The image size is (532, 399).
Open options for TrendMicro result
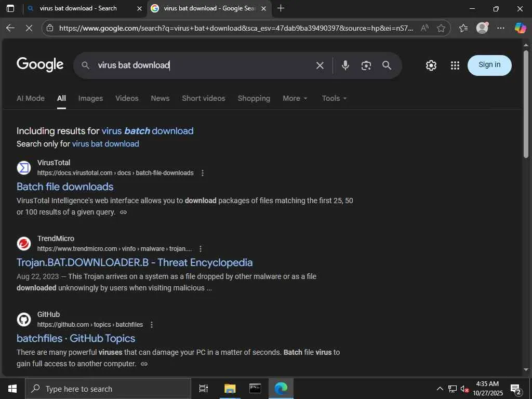[x=201, y=249]
